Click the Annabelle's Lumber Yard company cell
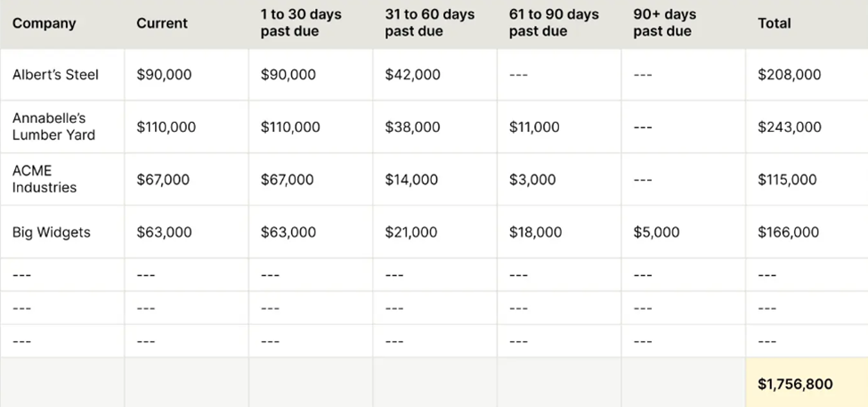The height and width of the screenshot is (407, 868). click(x=53, y=126)
